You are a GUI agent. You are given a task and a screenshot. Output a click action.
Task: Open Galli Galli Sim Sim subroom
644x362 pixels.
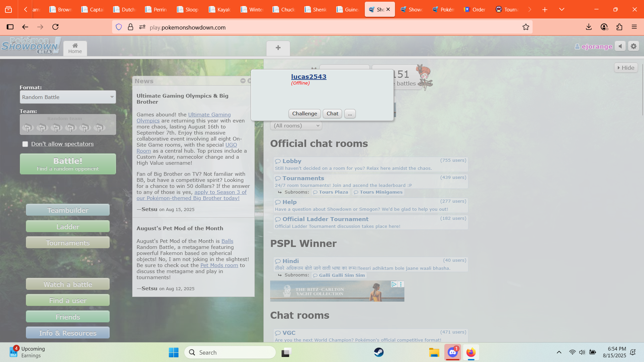[339, 275]
